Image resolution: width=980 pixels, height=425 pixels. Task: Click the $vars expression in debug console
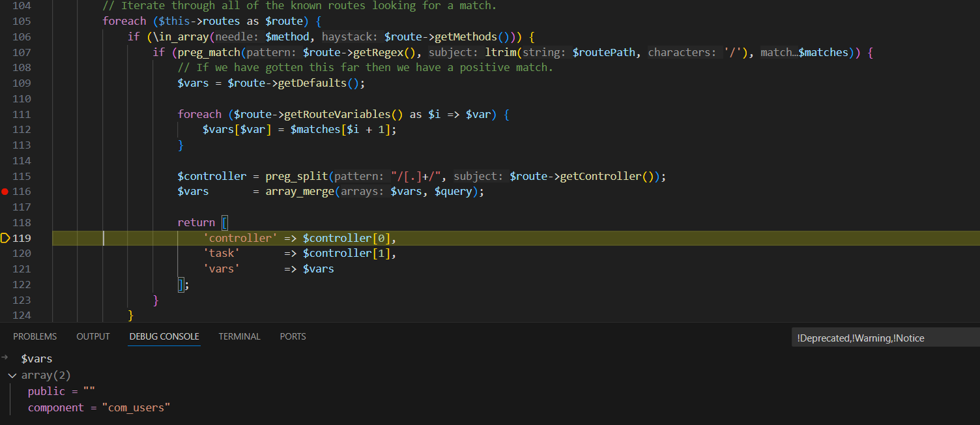(36, 359)
